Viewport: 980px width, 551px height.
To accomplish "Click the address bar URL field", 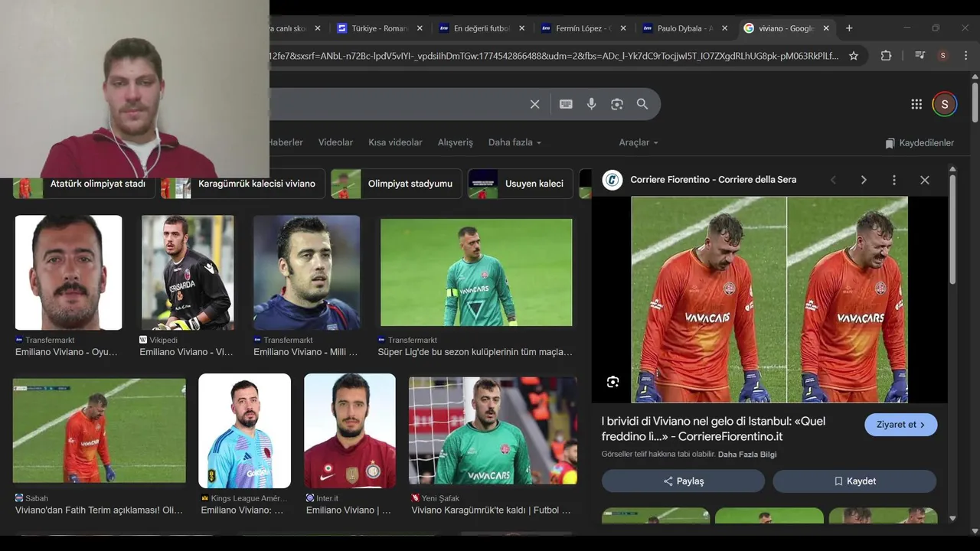I will pos(554,56).
